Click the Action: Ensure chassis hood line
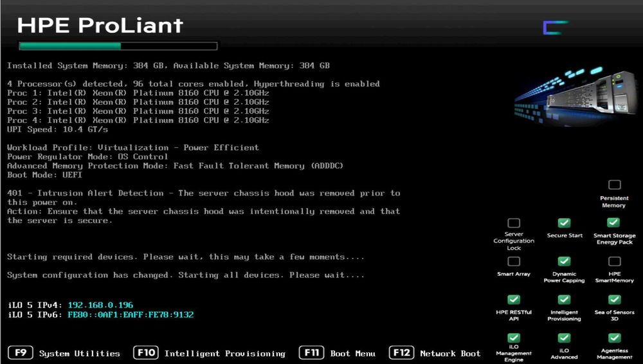 (203, 216)
